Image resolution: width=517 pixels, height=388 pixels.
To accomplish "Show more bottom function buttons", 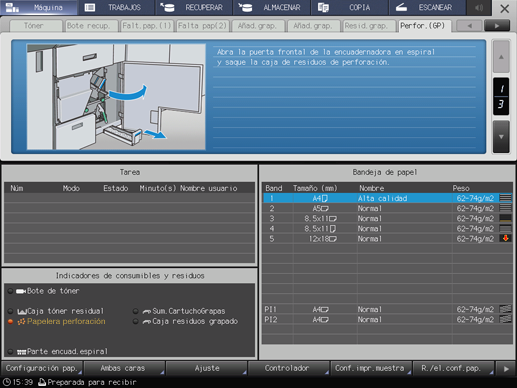I will point(506,369).
